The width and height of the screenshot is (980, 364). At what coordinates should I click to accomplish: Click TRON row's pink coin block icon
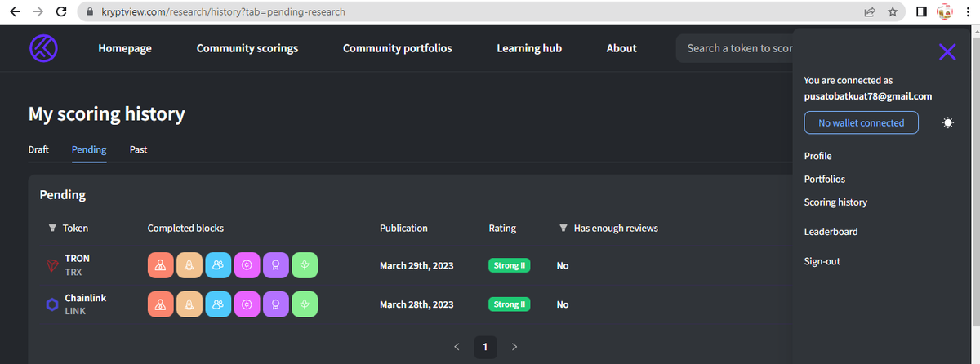tap(247, 265)
